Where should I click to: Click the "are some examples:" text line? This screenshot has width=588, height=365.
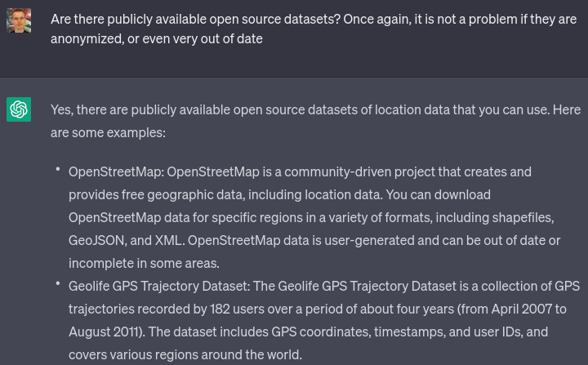pyautogui.click(x=108, y=132)
